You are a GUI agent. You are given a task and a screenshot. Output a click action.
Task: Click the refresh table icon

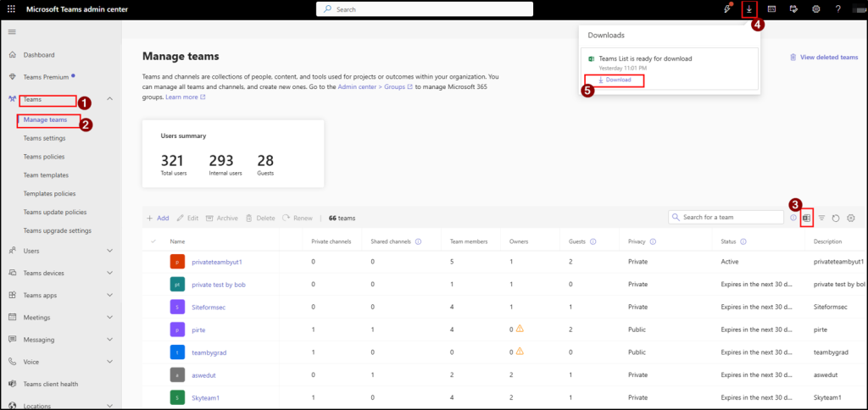tap(835, 218)
